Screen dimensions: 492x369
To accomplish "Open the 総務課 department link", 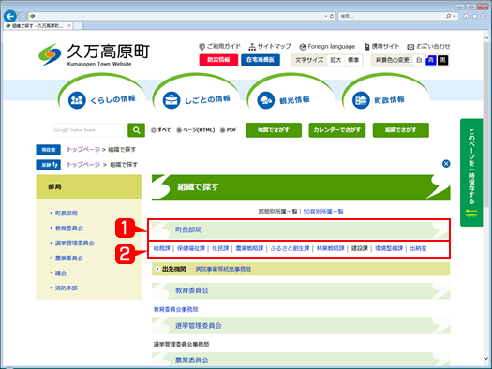I will point(162,248).
